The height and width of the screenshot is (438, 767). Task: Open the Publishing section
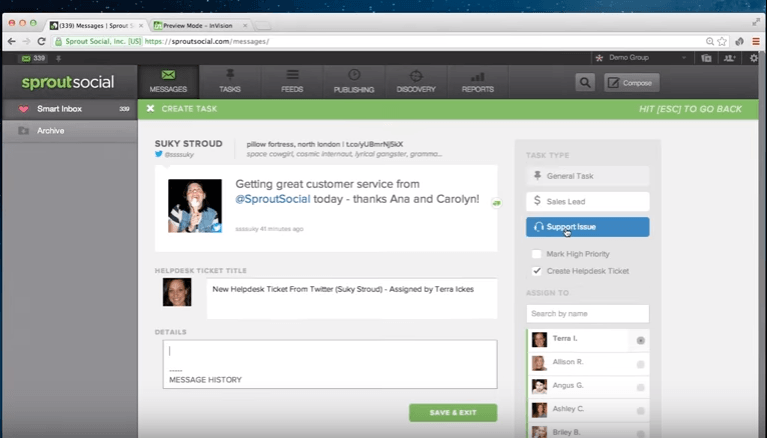coord(354,82)
